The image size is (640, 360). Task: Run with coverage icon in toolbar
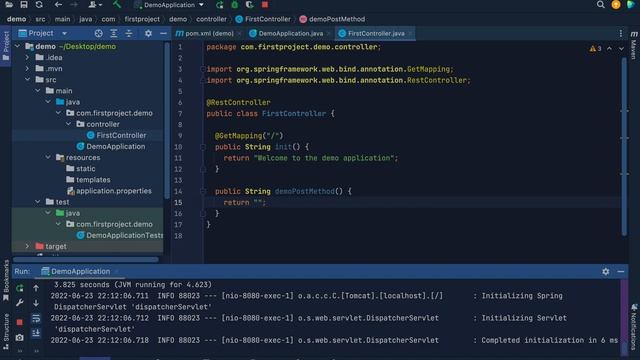pyautogui.click(x=249, y=5)
